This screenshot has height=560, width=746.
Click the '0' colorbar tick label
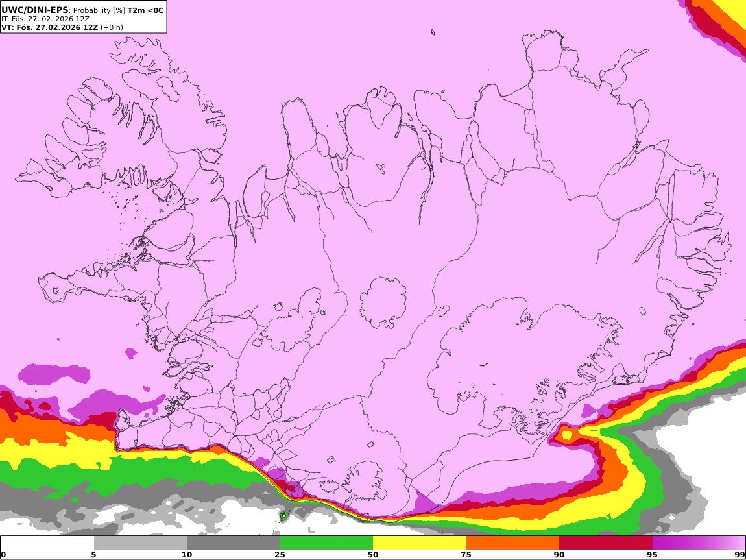coord(3,555)
